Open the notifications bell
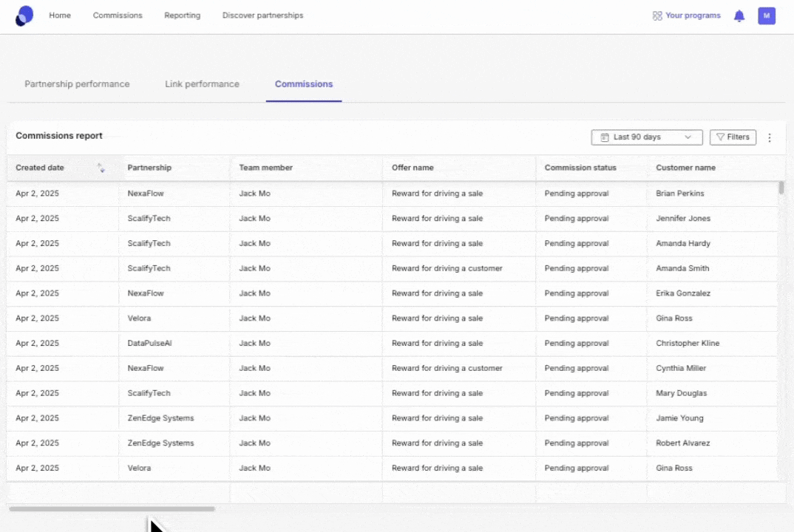The image size is (794, 532). (x=739, y=16)
